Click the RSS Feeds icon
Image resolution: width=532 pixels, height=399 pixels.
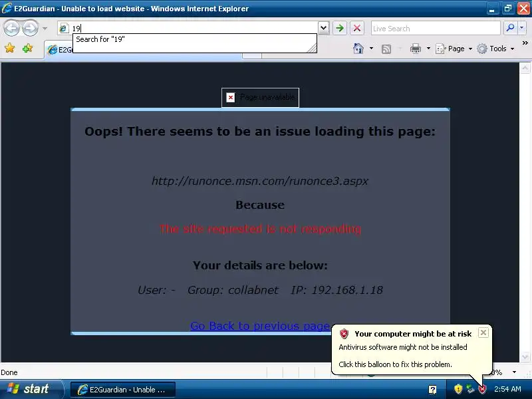386,49
